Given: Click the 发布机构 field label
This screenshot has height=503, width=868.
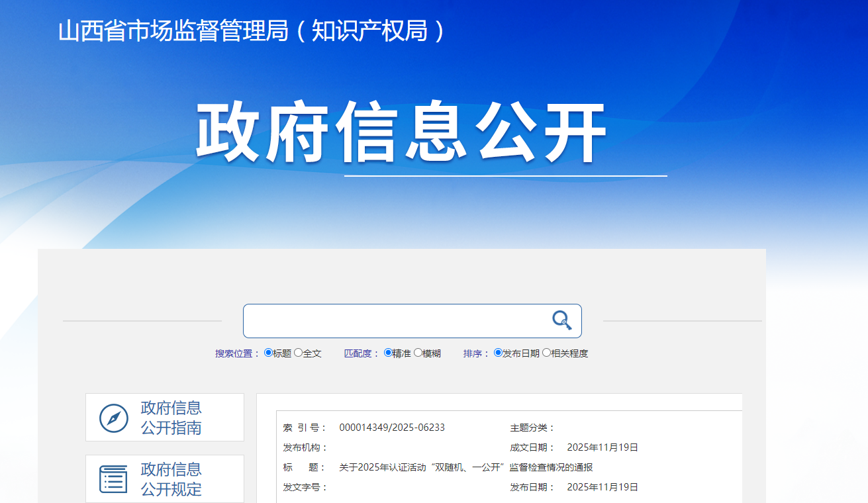Looking at the screenshot, I should [x=305, y=447].
